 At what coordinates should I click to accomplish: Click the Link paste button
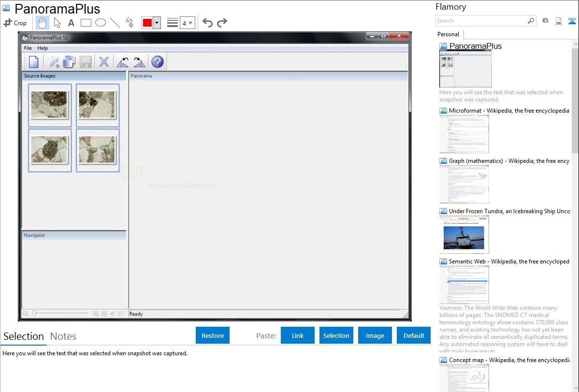pos(298,335)
